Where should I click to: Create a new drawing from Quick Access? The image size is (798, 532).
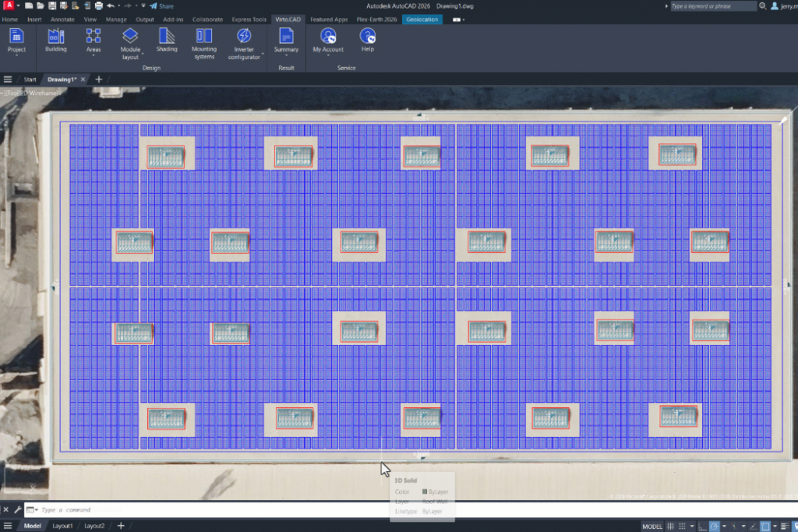click(x=29, y=5)
